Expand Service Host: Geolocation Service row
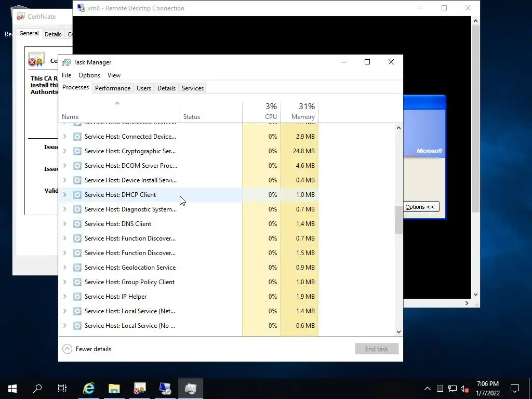Image resolution: width=532 pixels, height=399 pixels. [65, 268]
